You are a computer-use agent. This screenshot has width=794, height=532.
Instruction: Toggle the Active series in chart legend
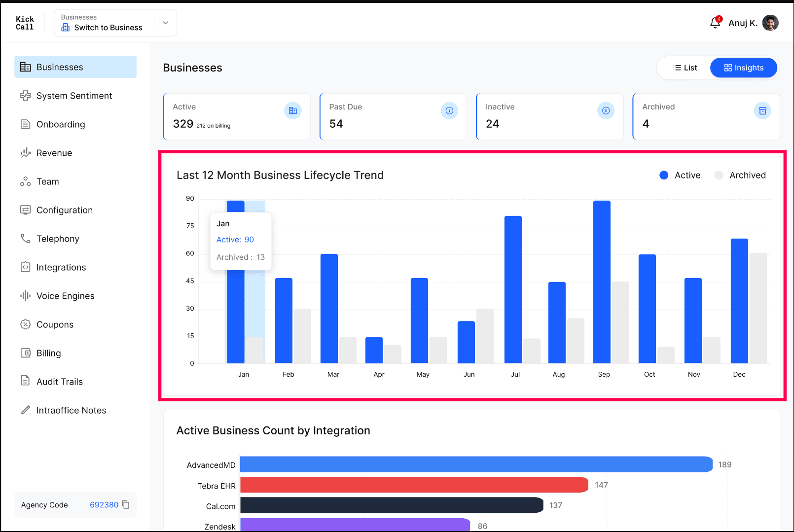680,175
